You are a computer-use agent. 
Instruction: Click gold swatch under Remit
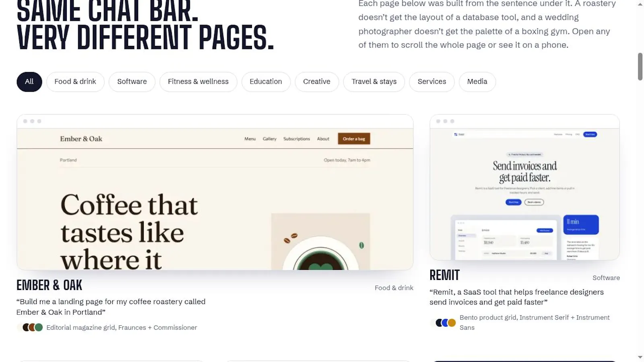coord(452,323)
